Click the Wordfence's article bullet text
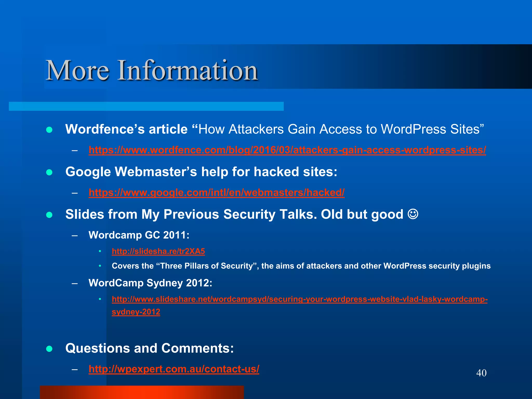 coord(275,129)
